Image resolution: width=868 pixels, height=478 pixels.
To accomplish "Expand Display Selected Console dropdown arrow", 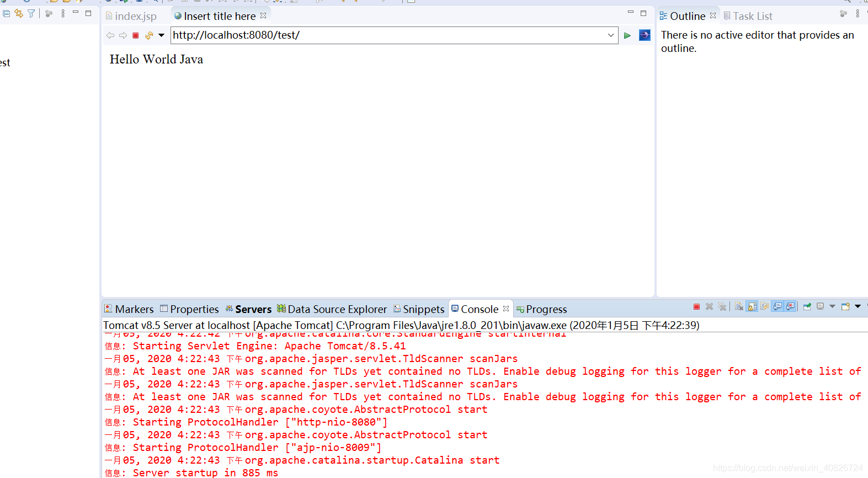I will tap(832, 306).
